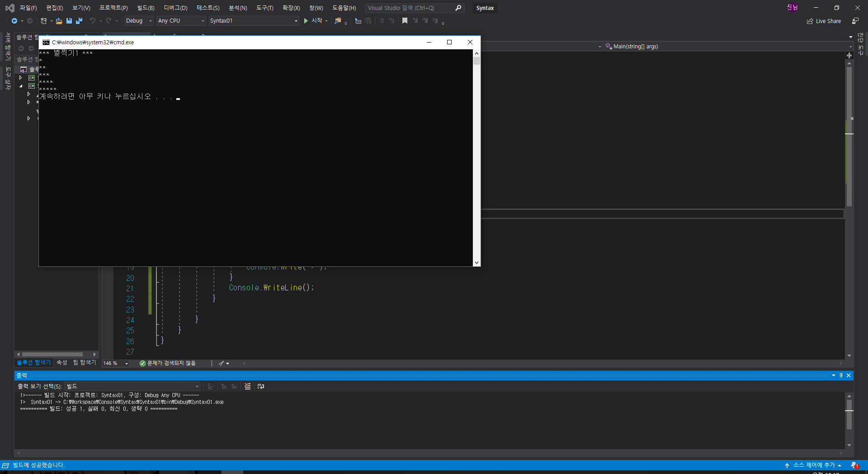Open the 도움말(H) menu
The height and width of the screenshot is (474, 868).
coord(344,8)
